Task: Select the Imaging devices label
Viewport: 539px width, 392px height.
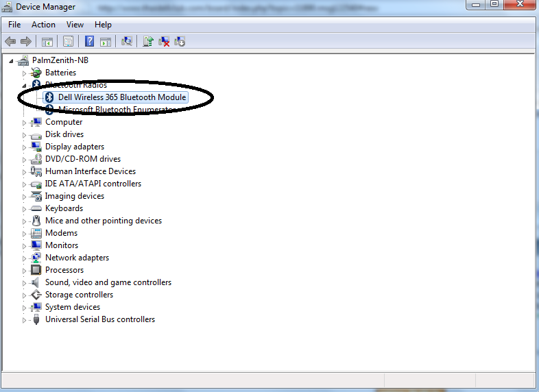Action: pyautogui.click(x=75, y=196)
